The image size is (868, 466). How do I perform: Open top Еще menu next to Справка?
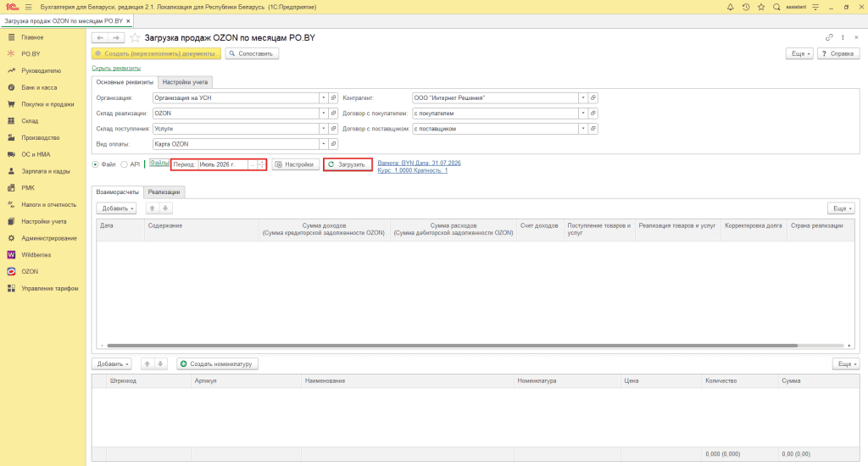pos(799,53)
